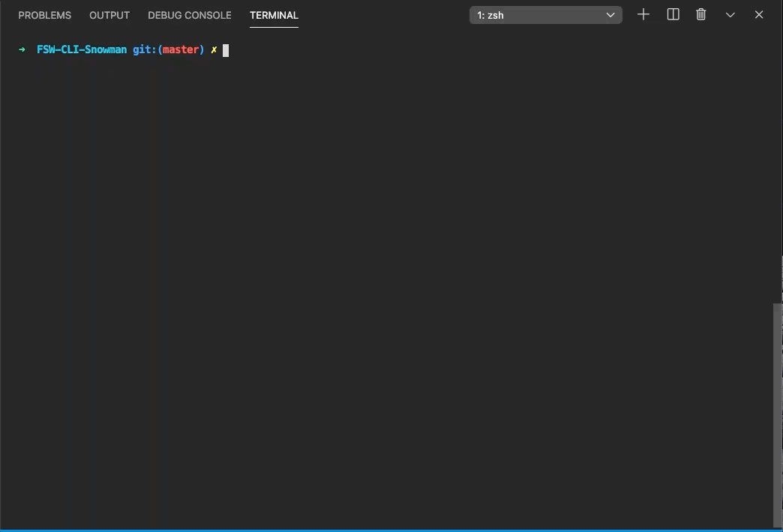
Task: Click the yellow ✗ dirty-status marker
Action: coord(214,50)
